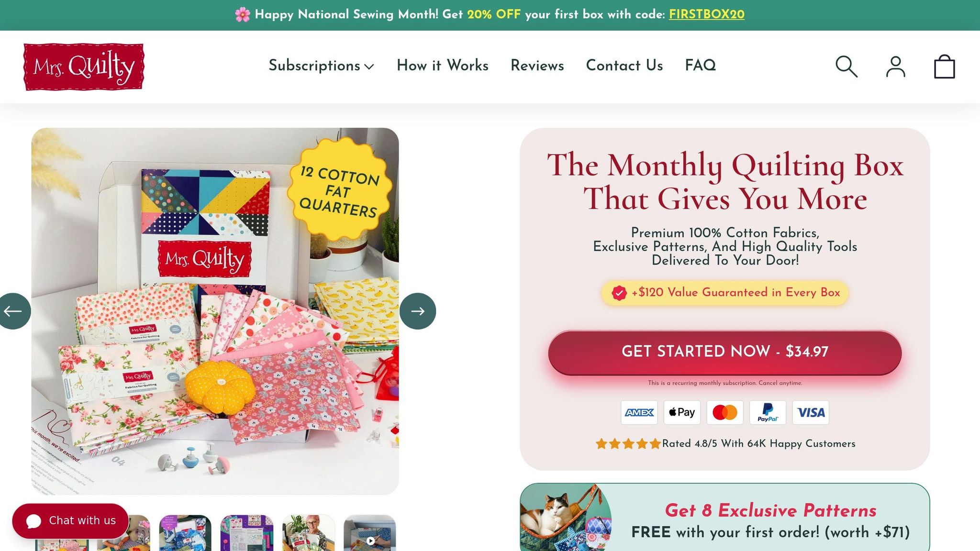The width and height of the screenshot is (980, 551).
Task: Click the Apple Pay payment icon
Action: 682,412
